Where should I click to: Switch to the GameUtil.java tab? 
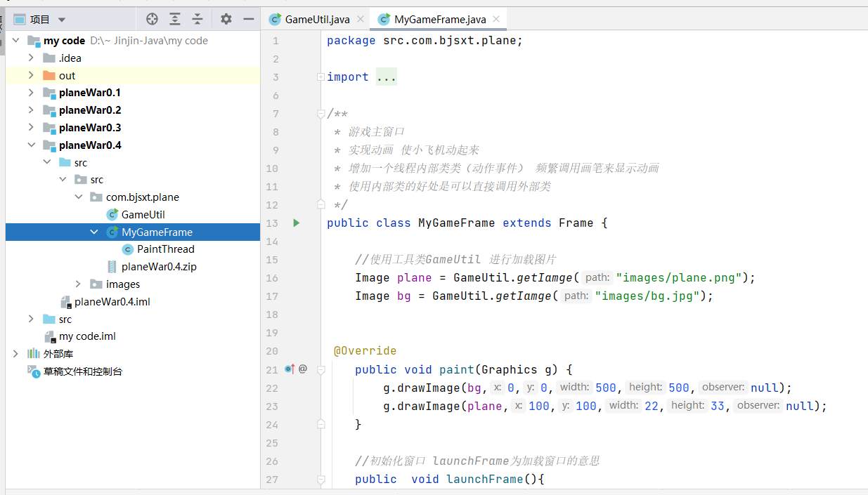[317, 19]
